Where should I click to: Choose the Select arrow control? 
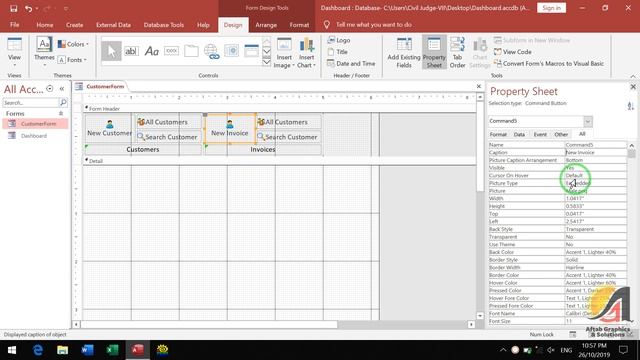[x=111, y=51]
